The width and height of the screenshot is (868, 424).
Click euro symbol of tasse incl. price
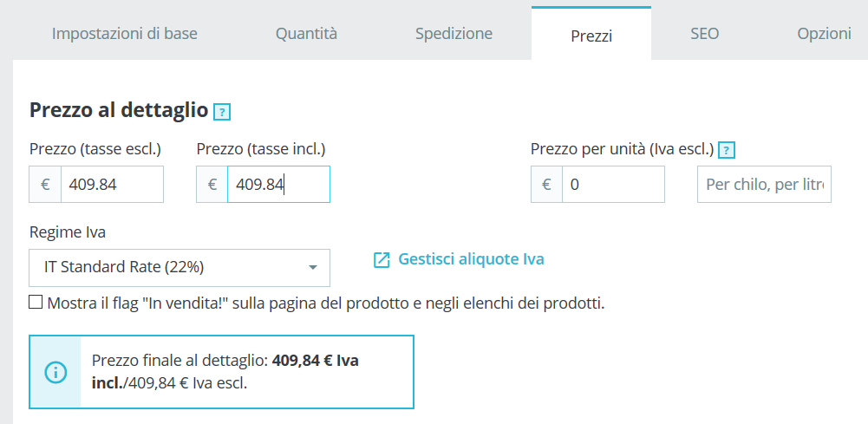point(212,185)
